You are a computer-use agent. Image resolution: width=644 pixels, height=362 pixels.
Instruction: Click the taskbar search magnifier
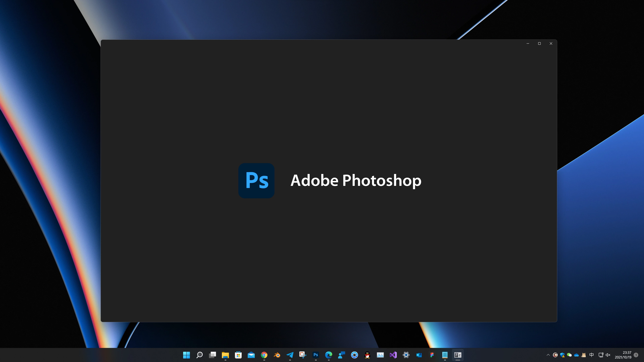200,355
